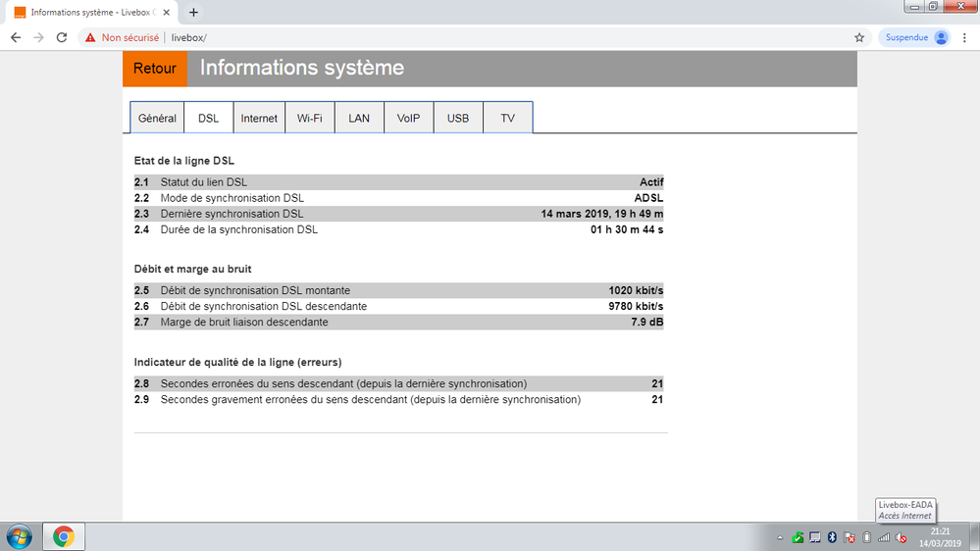980x551 pixels.
Task: Click the muted volume tray icon
Action: (901, 537)
